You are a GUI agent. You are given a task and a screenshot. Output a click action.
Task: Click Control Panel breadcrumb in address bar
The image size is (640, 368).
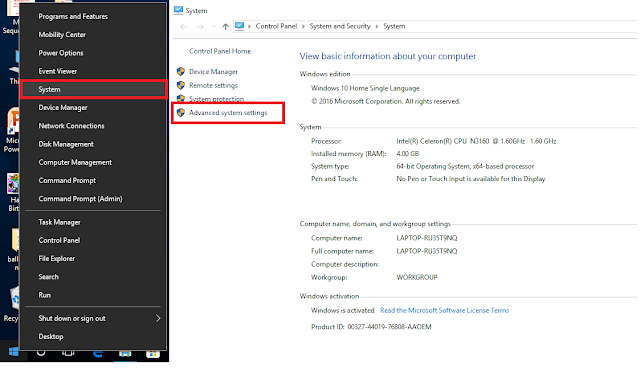(x=276, y=26)
